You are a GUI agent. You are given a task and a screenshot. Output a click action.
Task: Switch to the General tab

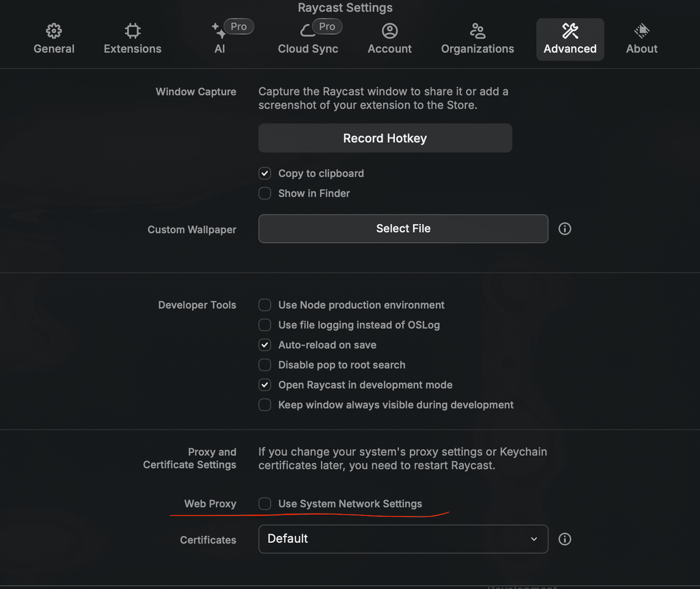[x=54, y=38]
